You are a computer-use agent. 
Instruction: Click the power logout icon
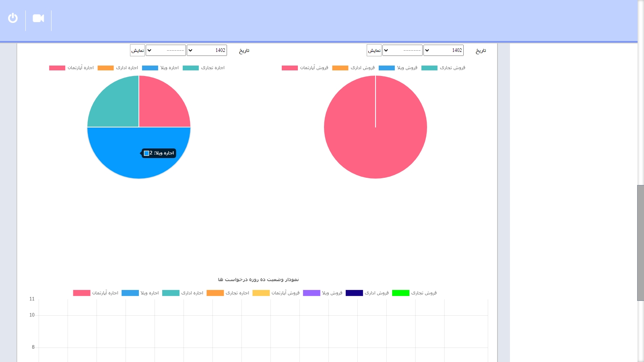(x=13, y=18)
